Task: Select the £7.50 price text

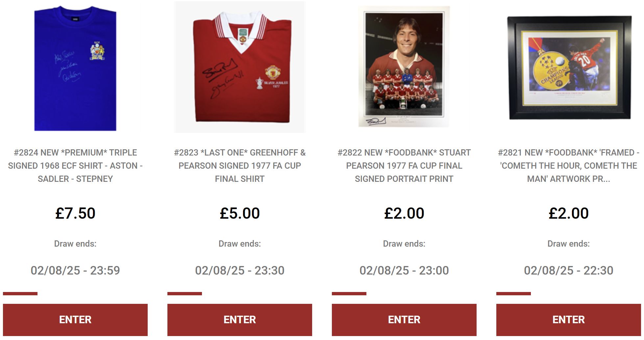Action: [75, 213]
